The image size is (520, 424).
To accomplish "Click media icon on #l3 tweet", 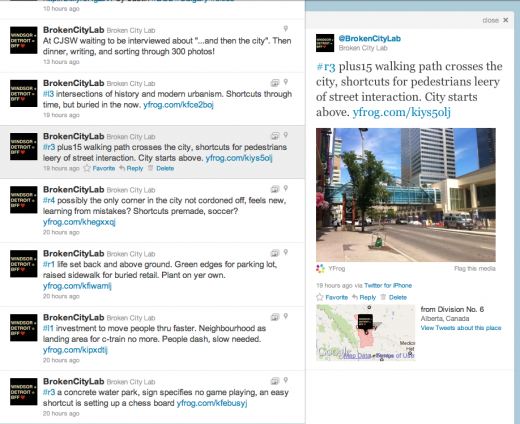I will point(275,82).
